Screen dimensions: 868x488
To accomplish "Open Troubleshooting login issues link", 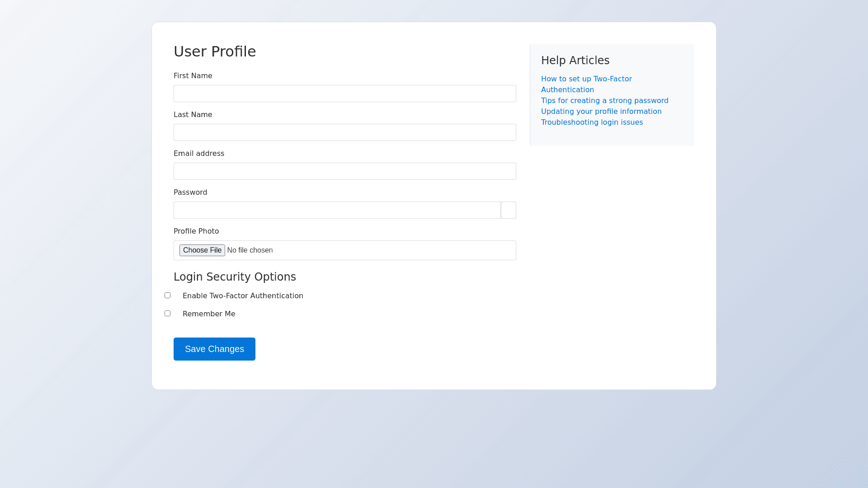I will coord(591,122).
